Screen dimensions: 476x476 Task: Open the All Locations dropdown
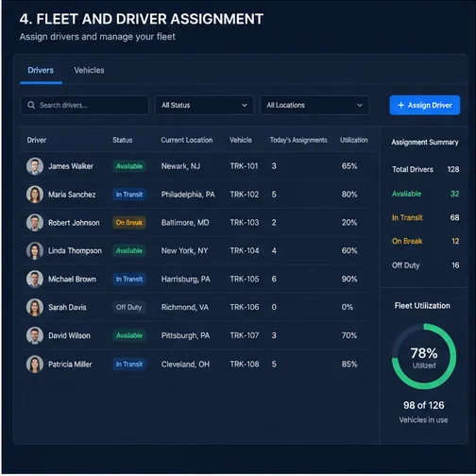314,105
